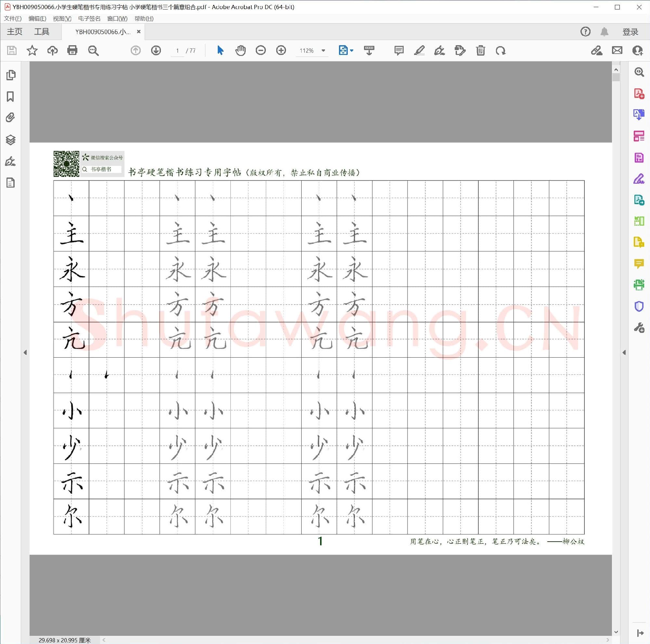The image size is (650, 644).
Task: Show the Attachments panel
Action: [11, 117]
